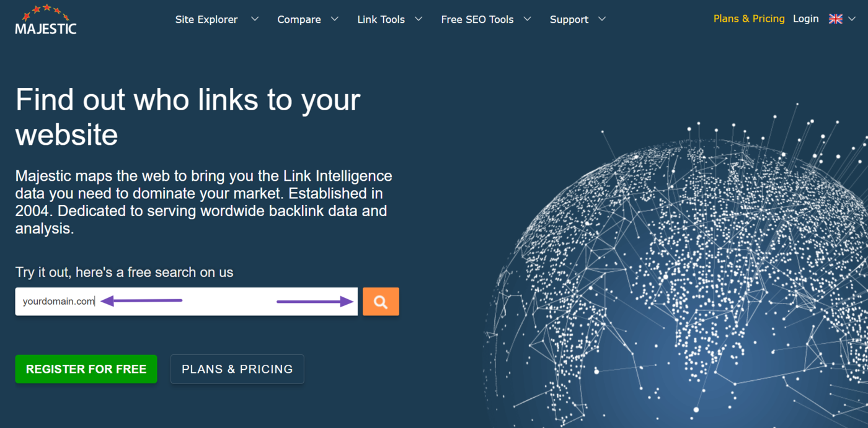The image size is (868, 428).
Task: Open the UK flag language selector
Action: [x=836, y=19]
